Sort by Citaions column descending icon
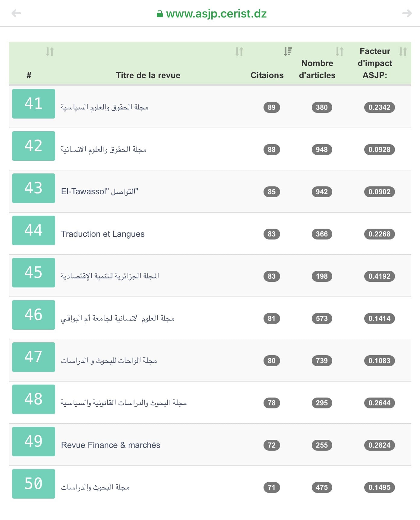This screenshot has height=520, width=420. pos(288,52)
